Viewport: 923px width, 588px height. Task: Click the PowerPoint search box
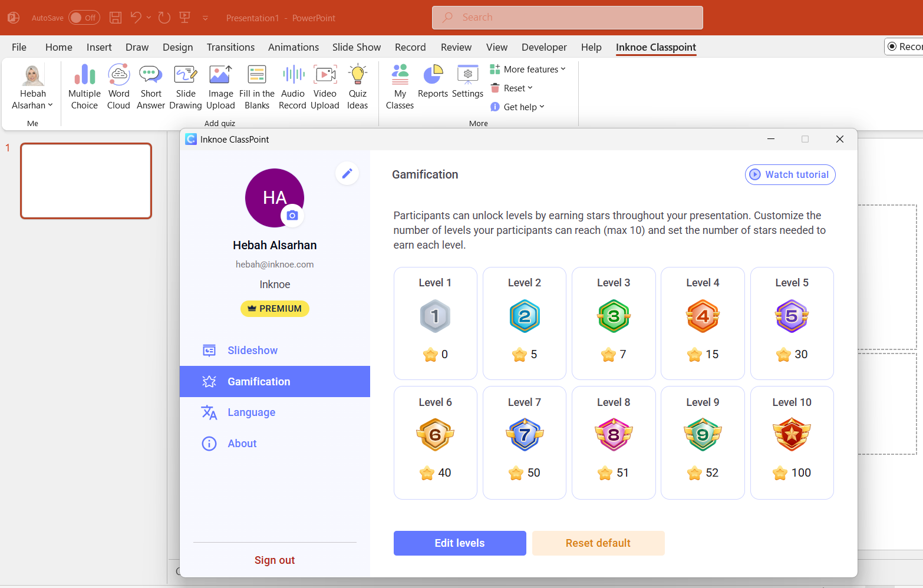click(x=568, y=18)
